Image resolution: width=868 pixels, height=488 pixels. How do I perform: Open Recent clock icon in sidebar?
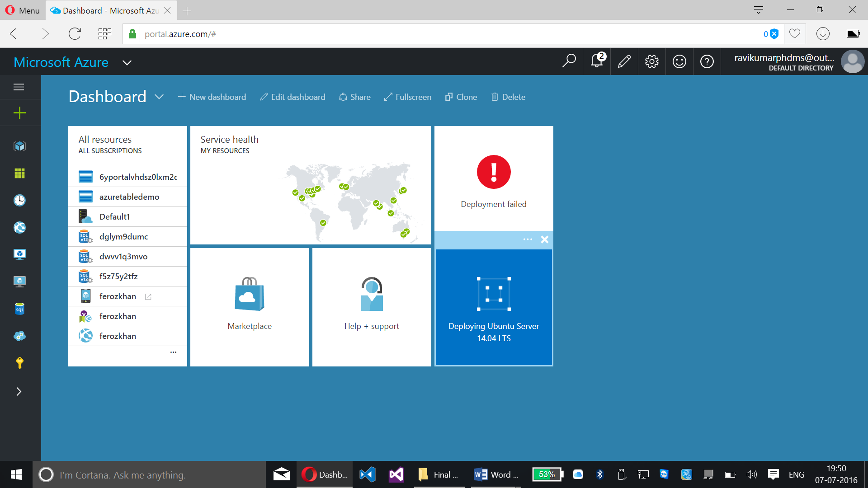19,200
